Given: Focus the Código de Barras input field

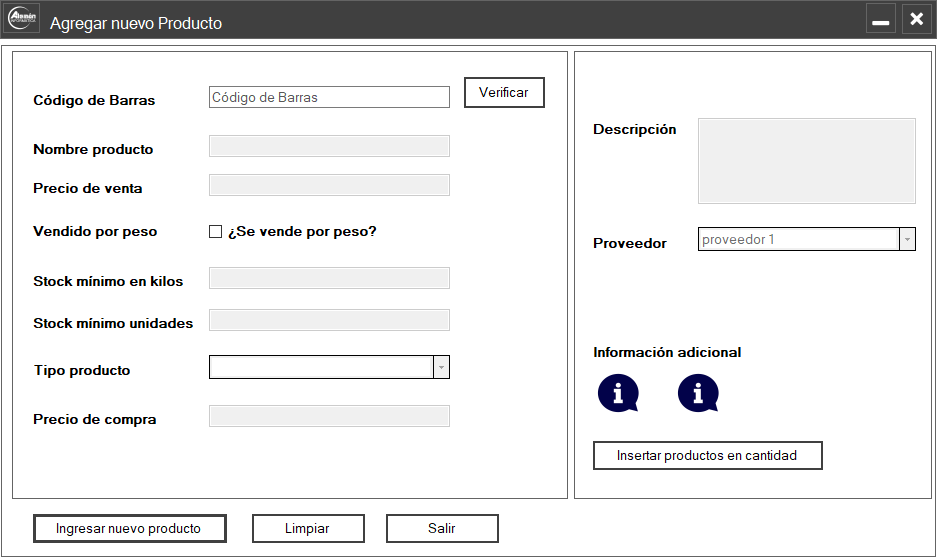Looking at the screenshot, I should coord(329,97).
